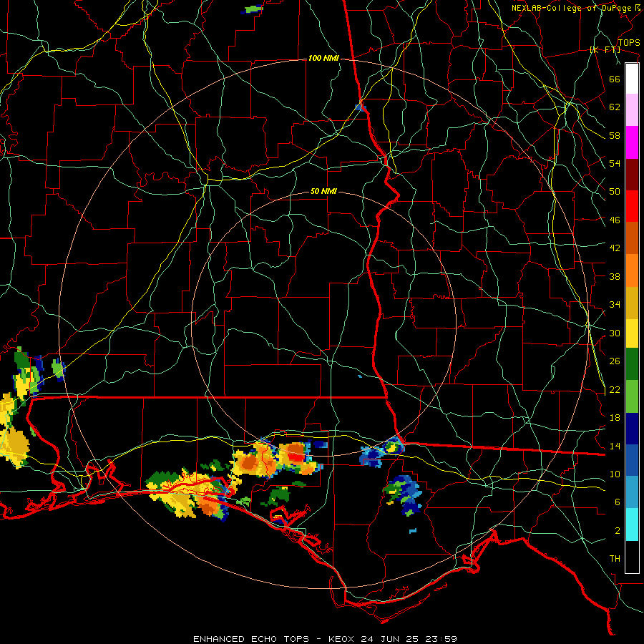Click the bright red echo-top core south of center
This screenshot has height=644, width=644.
click(x=296, y=457)
